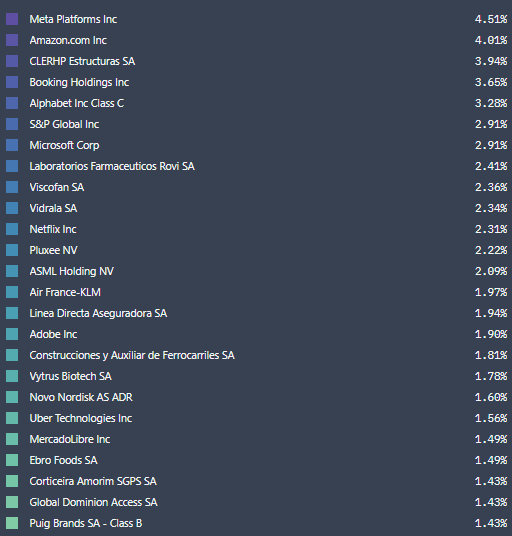Select the 2.36% weight
The image size is (512, 536).
point(491,187)
